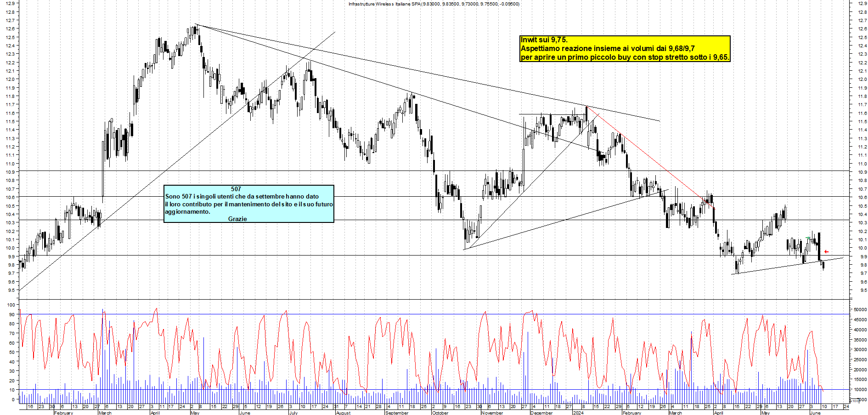Screen dimensions: 868x415
Task: Click the '2024' year label on time axis
Action: point(578,413)
